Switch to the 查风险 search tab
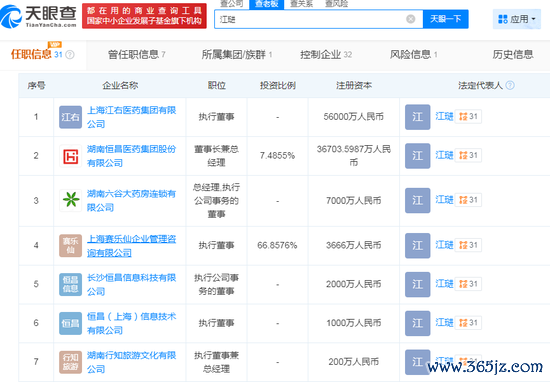The width and height of the screenshot is (550, 382). [336, 4]
